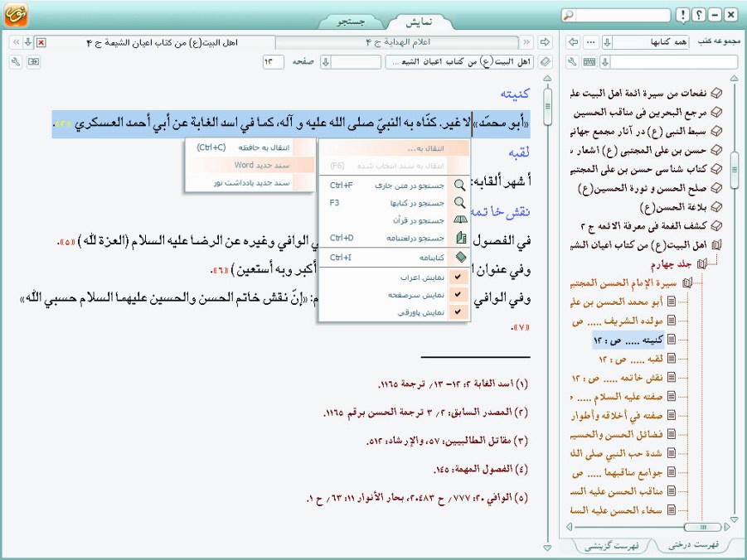Click the dictionary icon for 'جستجو درلغتنامه'
The image size is (747, 560).
[x=460, y=238]
